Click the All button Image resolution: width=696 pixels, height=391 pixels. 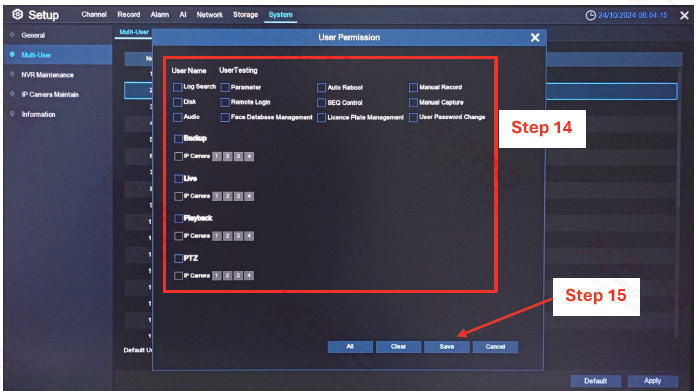(350, 347)
